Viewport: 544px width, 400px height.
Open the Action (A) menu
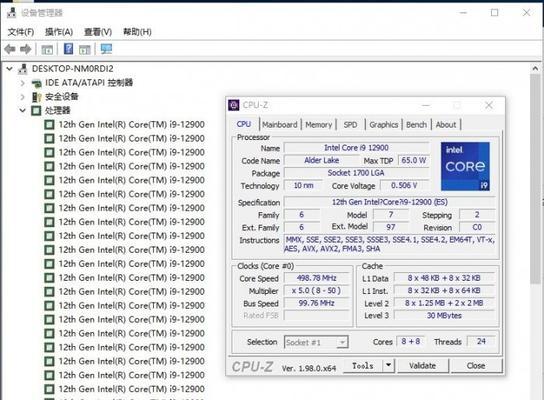tap(59, 32)
